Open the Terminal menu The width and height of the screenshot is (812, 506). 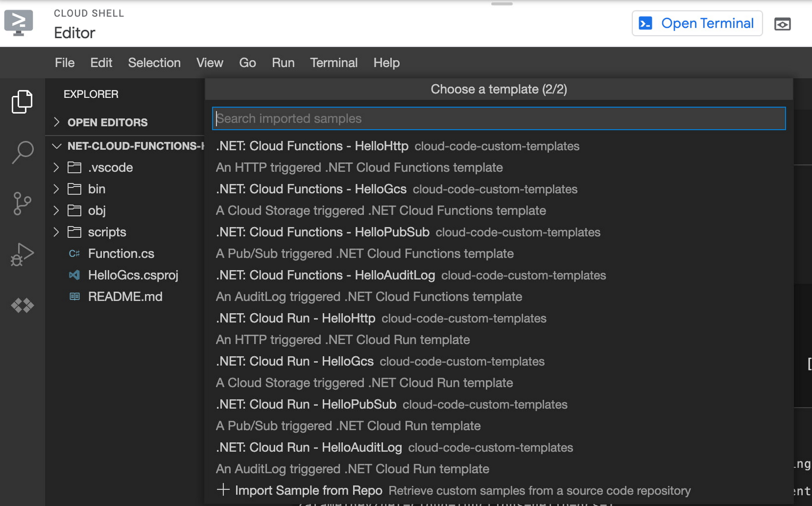(x=334, y=63)
